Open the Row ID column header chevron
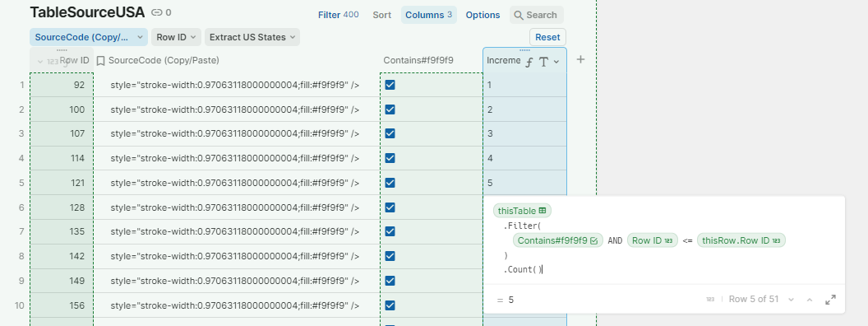Image resolution: width=868 pixels, height=326 pixels. pos(39,62)
